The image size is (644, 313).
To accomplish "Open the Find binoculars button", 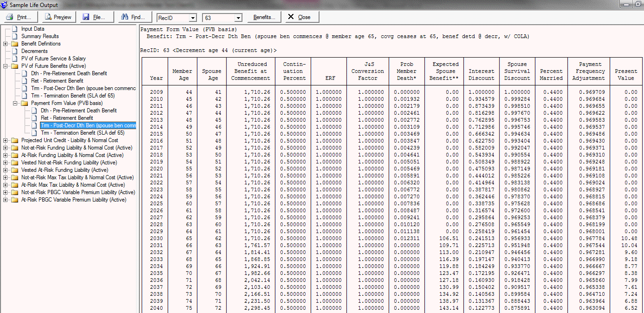I will [x=133, y=17].
